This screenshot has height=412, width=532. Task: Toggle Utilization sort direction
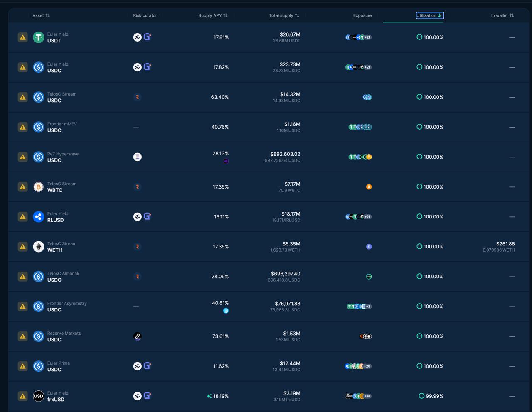tap(429, 15)
